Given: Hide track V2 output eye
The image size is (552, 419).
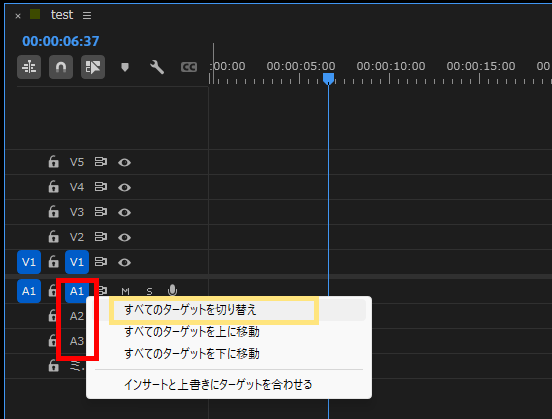Looking at the screenshot, I should (x=124, y=237).
